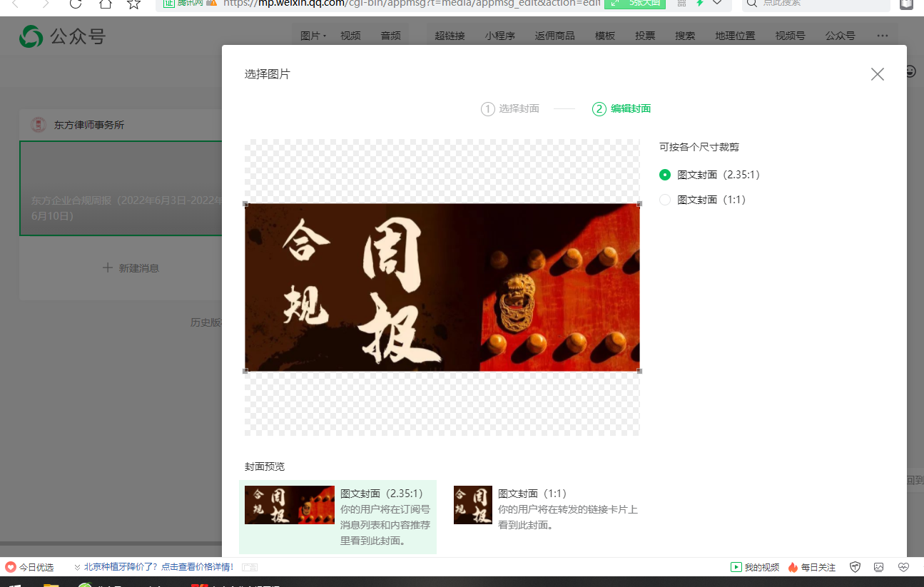924x587 pixels.
Task: Open 每日关注 in the status bar
Action: click(x=818, y=568)
